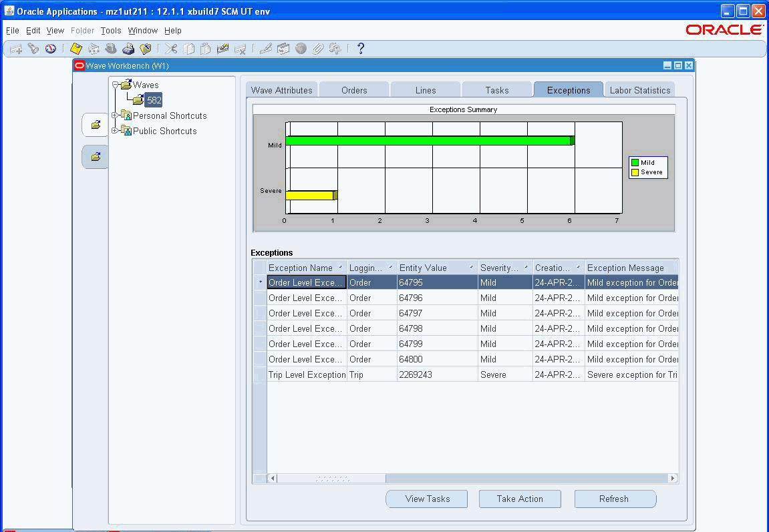Click the Oracle icon in Wave Workbench title bar
Screen dimensions: 769x532
point(79,65)
